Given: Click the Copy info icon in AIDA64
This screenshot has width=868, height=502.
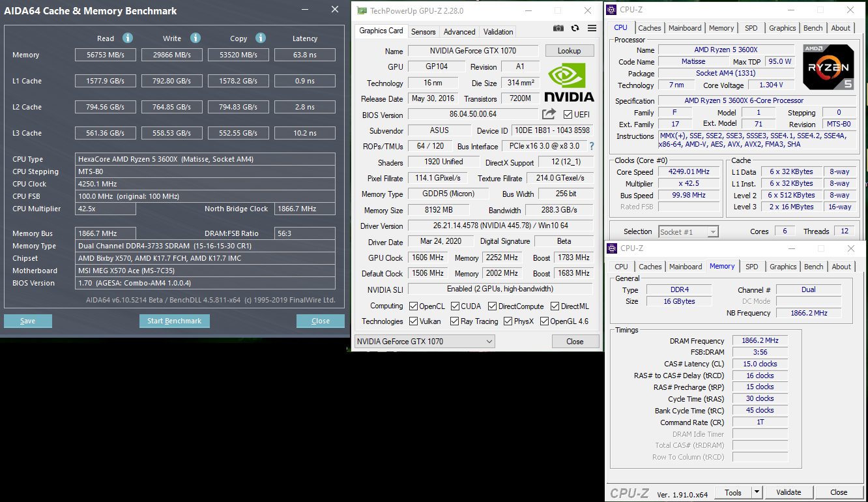Looking at the screenshot, I should click(261, 38).
